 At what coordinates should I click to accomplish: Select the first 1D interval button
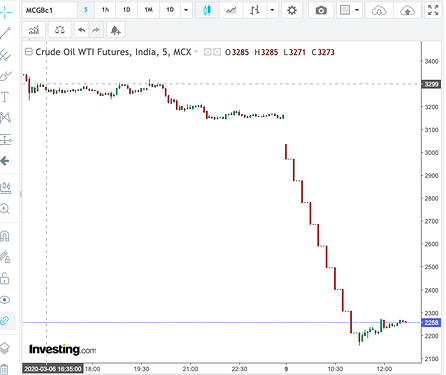(x=126, y=10)
